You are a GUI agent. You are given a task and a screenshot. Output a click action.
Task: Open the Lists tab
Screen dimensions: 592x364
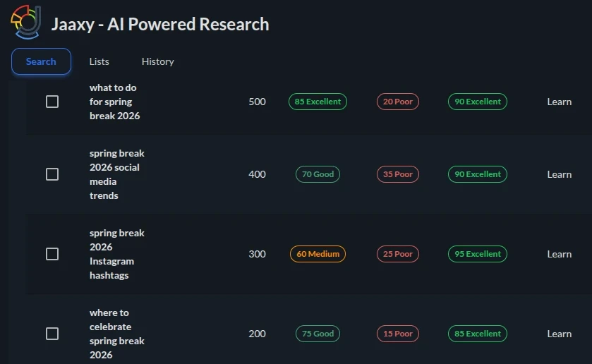click(x=99, y=61)
